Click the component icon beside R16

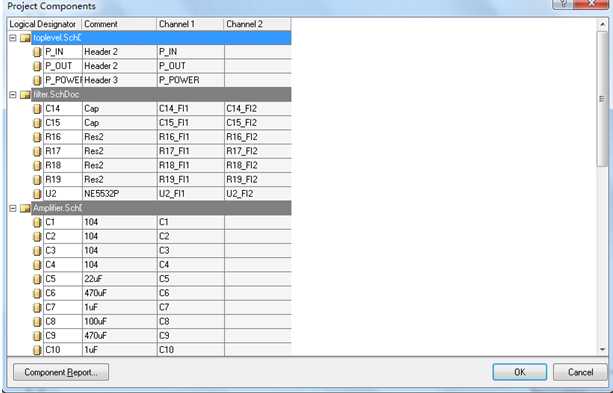point(37,137)
